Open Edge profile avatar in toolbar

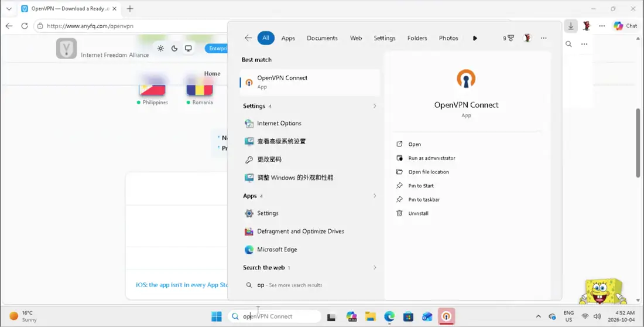tap(587, 26)
